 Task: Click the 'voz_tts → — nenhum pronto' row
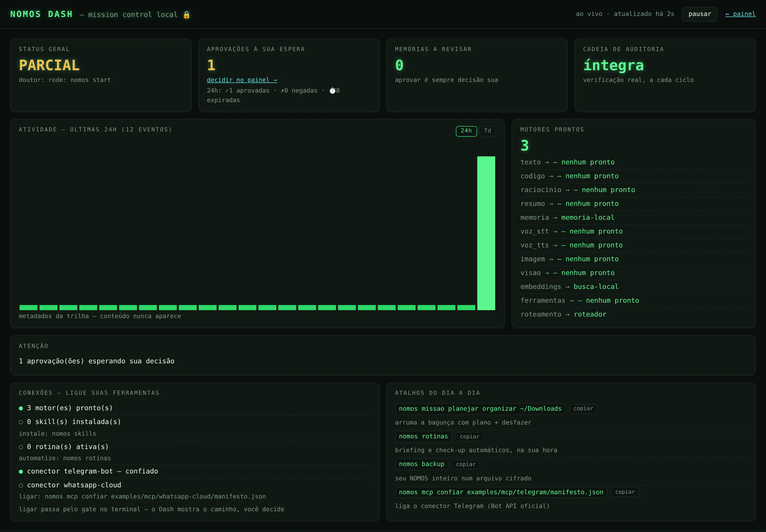pyautogui.click(x=634, y=245)
